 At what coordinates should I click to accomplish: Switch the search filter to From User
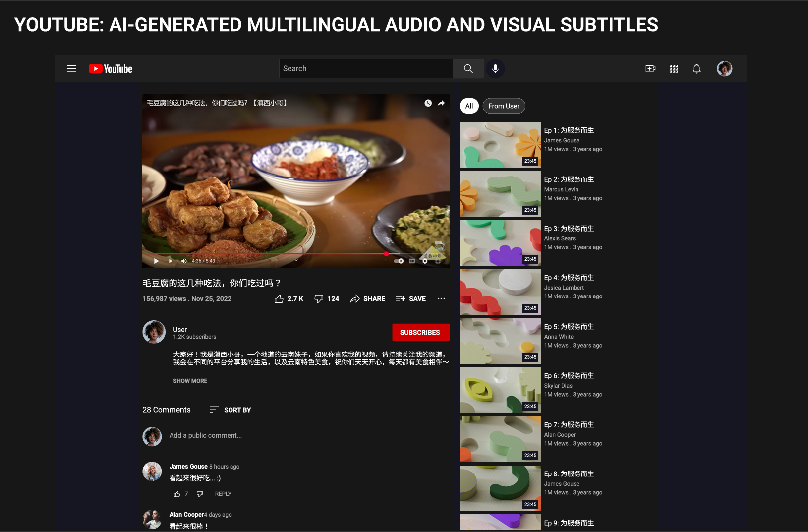(x=504, y=106)
